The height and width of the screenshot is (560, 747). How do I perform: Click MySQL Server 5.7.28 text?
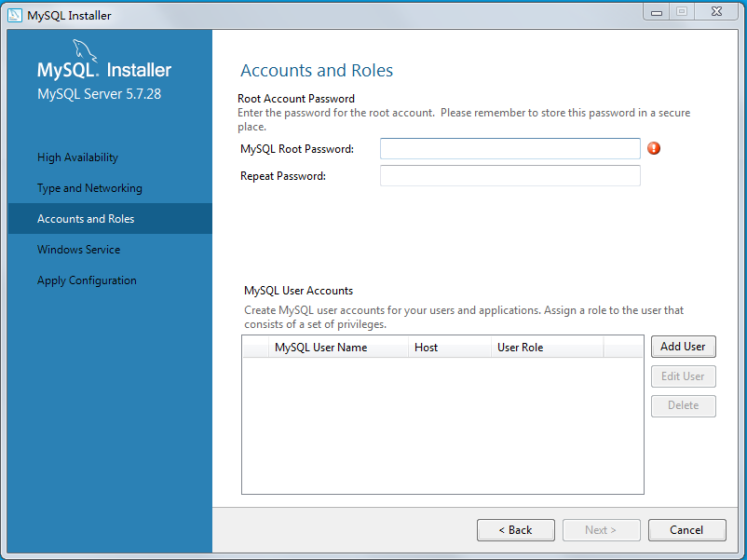tap(99, 94)
